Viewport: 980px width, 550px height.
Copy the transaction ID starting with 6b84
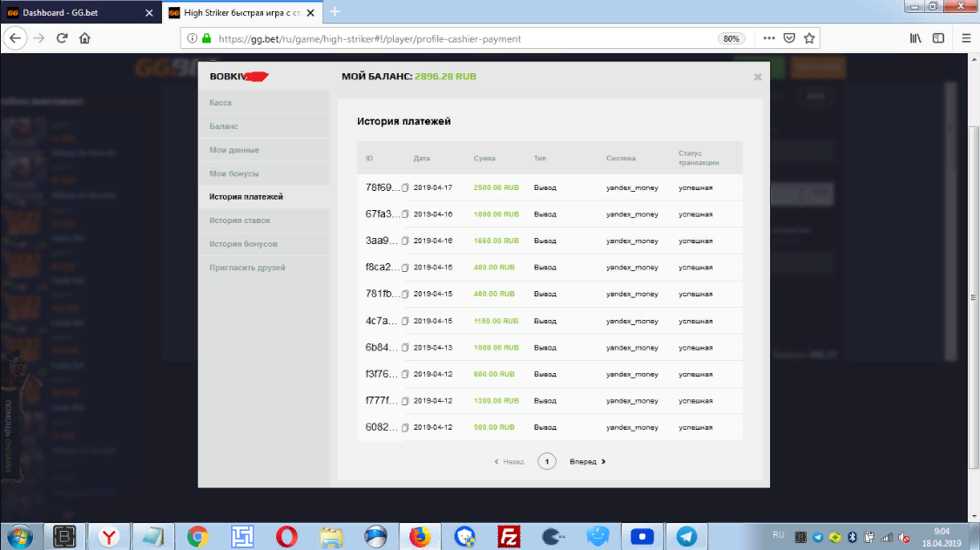tap(405, 348)
